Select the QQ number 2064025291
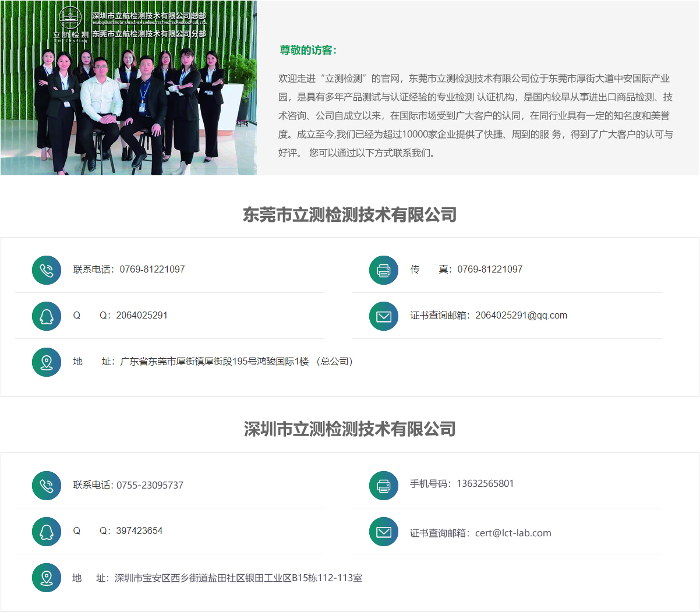 tap(142, 315)
